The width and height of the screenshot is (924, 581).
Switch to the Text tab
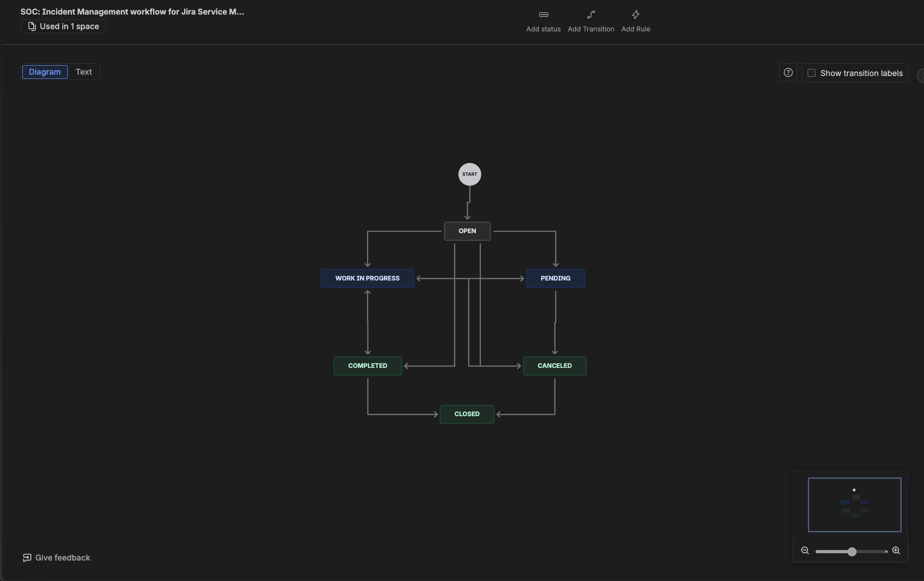[x=84, y=72]
